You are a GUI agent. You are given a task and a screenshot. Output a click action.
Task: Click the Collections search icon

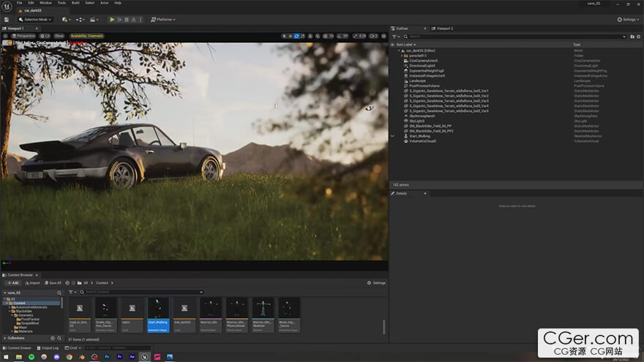tap(59, 338)
